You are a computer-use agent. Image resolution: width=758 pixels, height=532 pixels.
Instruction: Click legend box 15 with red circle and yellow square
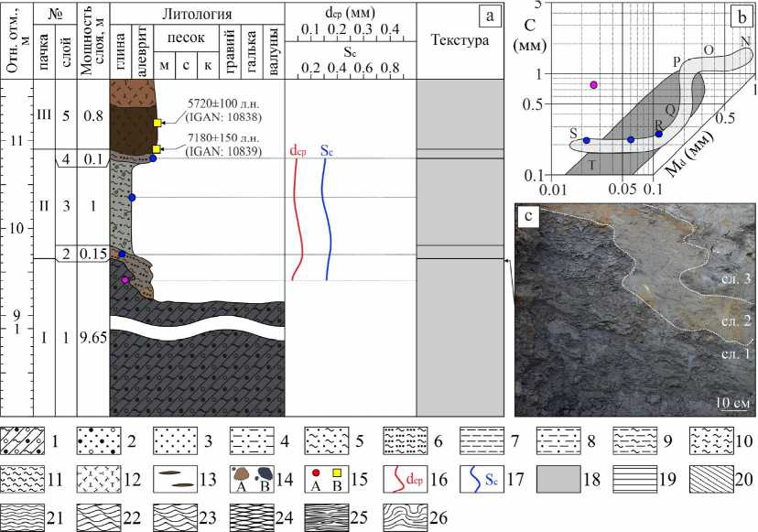(x=327, y=479)
